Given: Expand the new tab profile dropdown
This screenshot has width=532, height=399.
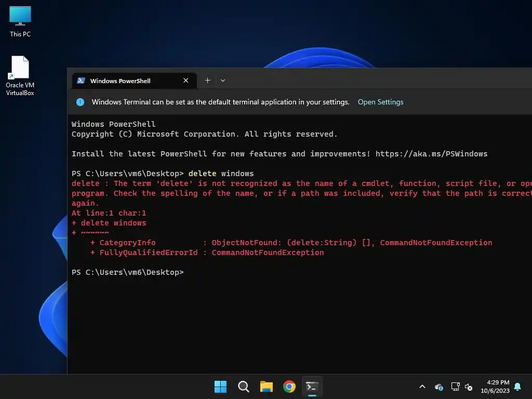Looking at the screenshot, I should (222, 81).
